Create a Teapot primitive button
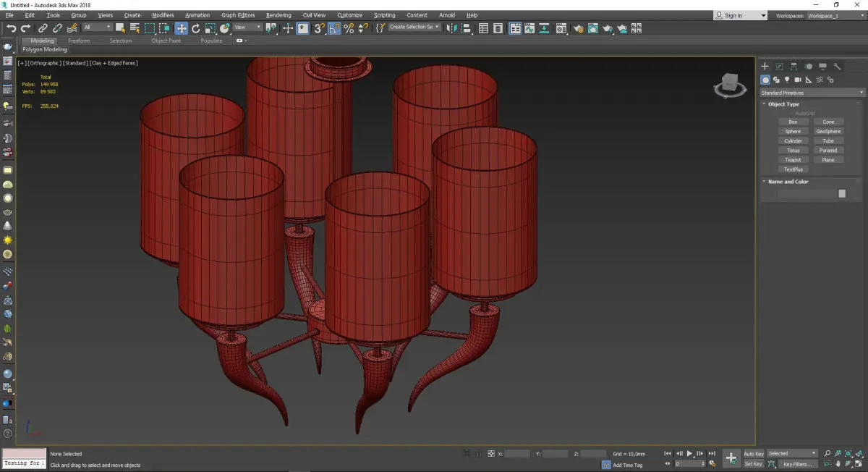 click(793, 160)
